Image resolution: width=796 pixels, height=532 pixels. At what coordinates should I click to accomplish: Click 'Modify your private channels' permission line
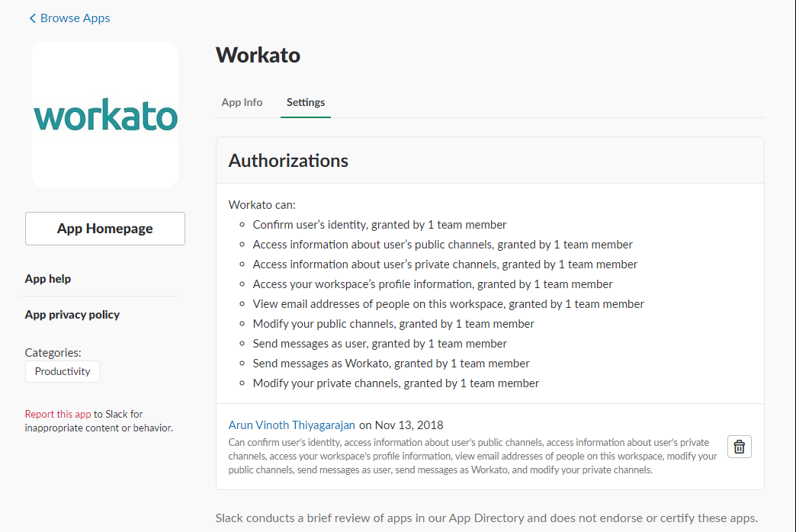pyautogui.click(x=396, y=383)
